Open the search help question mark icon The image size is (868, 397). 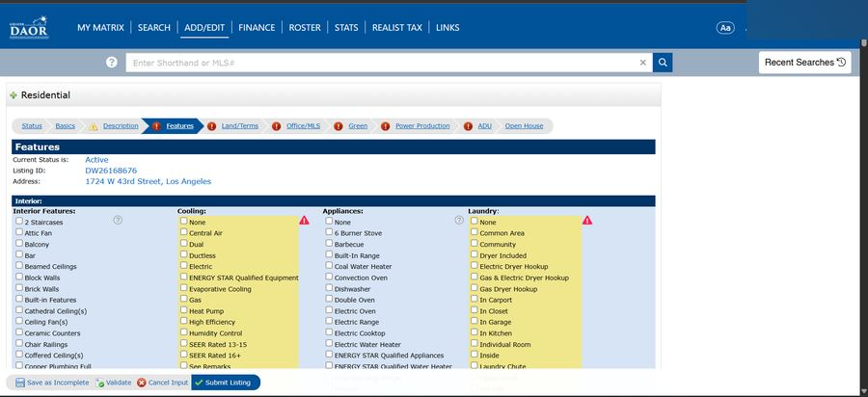(x=112, y=63)
